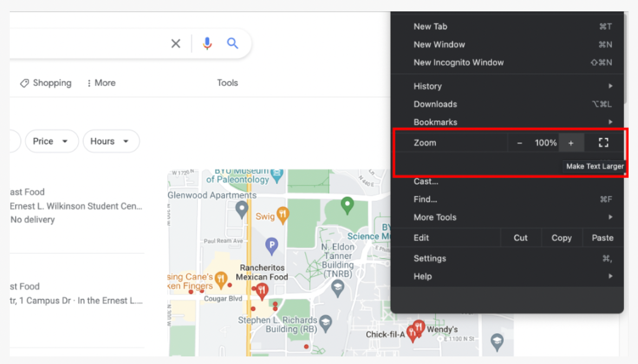Select Cast... in the Chrome menu
Viewport: 638px width, 364px height.
tap(507, 181)
